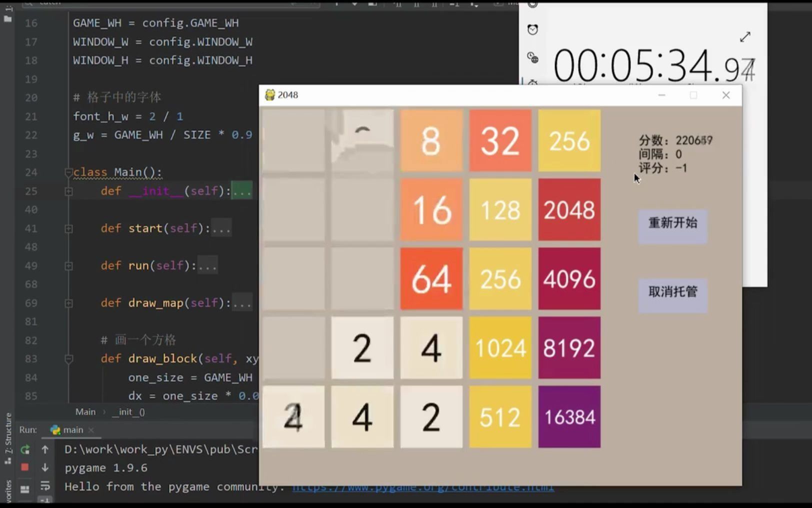Click the 128 tile
812x508 pixels.
500,210
